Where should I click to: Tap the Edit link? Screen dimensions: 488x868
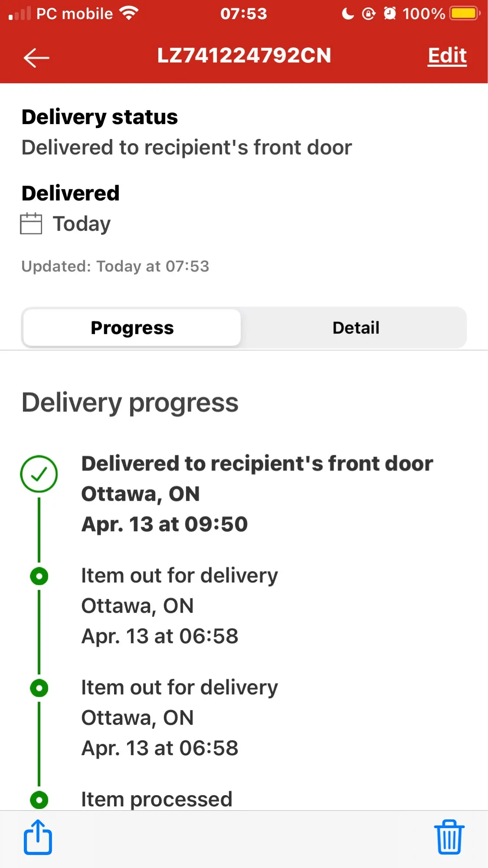pos(447,56)
